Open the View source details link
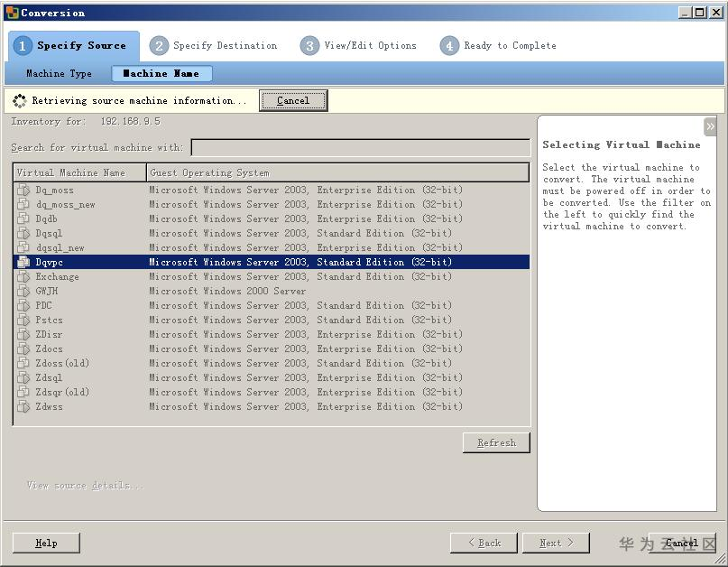 click(86, 485)
